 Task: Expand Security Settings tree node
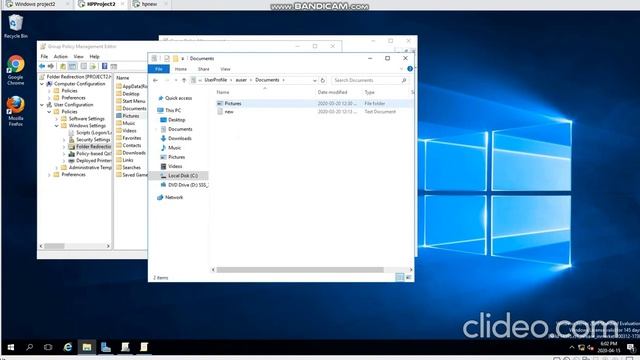[64, 140]
